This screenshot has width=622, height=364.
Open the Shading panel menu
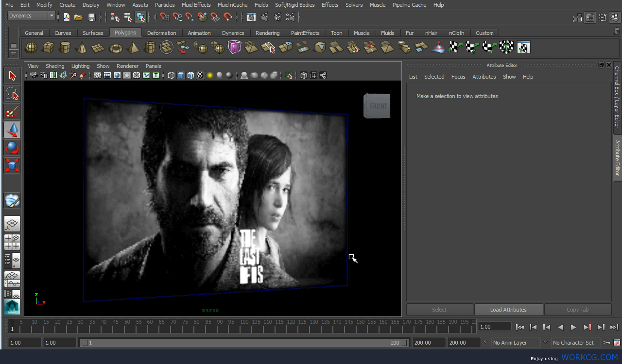55,66
